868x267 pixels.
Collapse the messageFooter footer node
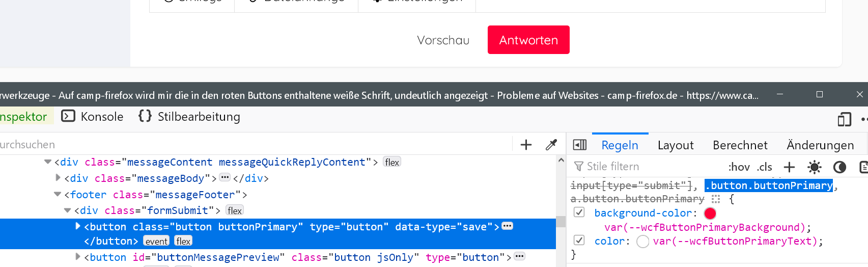click(x=58, y=194)
